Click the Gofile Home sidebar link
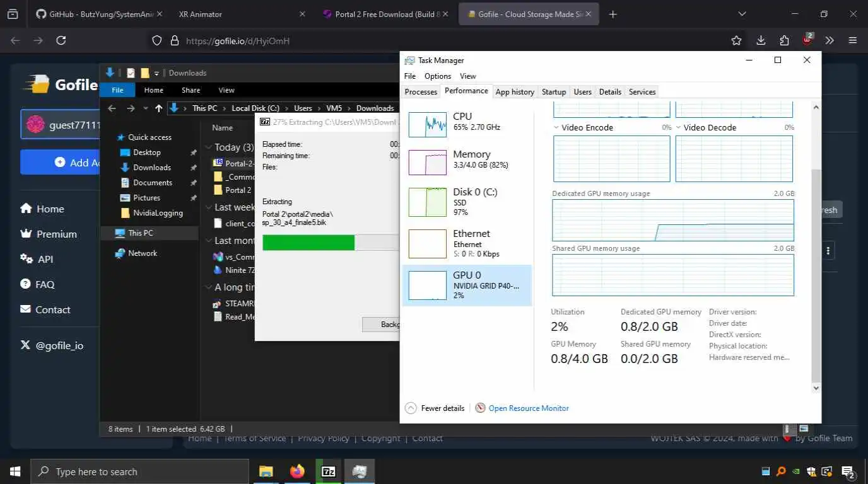Viewport: 868px width, 484px height. 42,209
